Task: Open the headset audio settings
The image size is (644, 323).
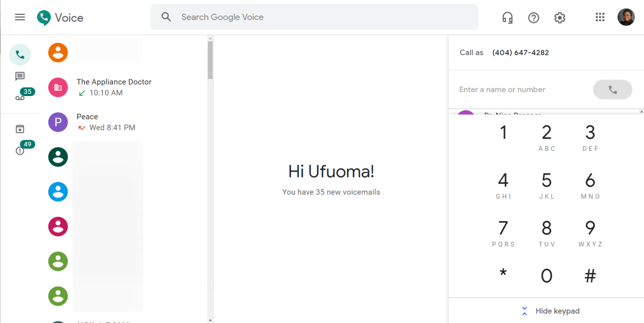Action: point(507,18)
